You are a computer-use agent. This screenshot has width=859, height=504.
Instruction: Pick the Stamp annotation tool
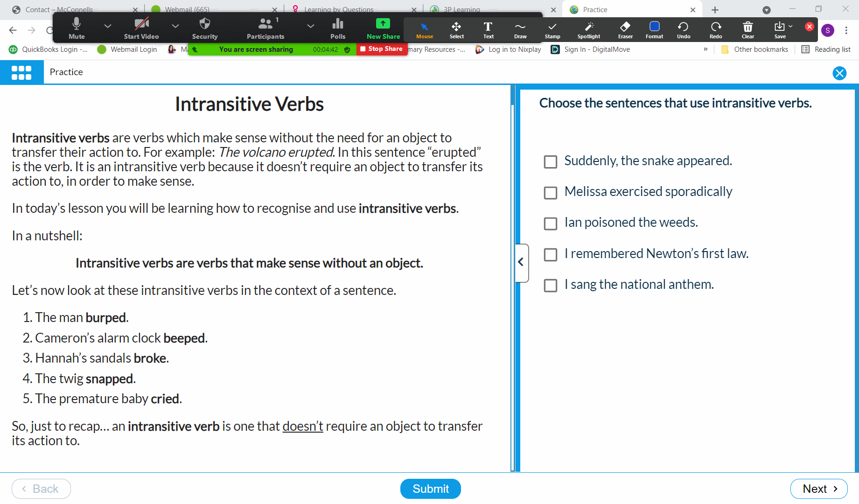552,29
